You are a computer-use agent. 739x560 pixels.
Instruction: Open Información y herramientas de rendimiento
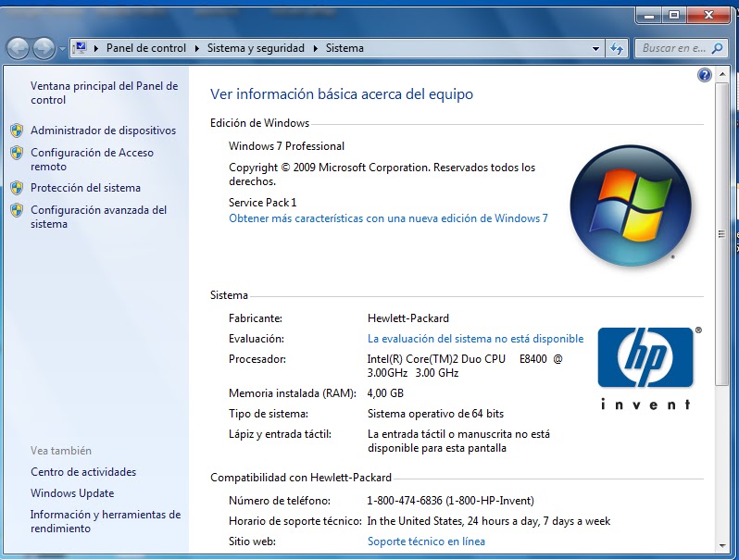pyautogui.click(x=106, y=521)
